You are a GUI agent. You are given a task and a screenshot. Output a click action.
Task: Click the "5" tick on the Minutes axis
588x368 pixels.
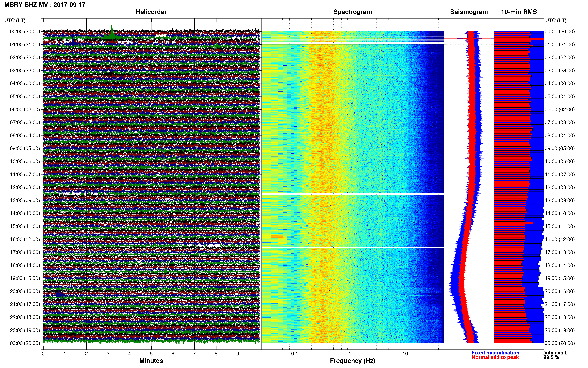(x=151, y=354)
